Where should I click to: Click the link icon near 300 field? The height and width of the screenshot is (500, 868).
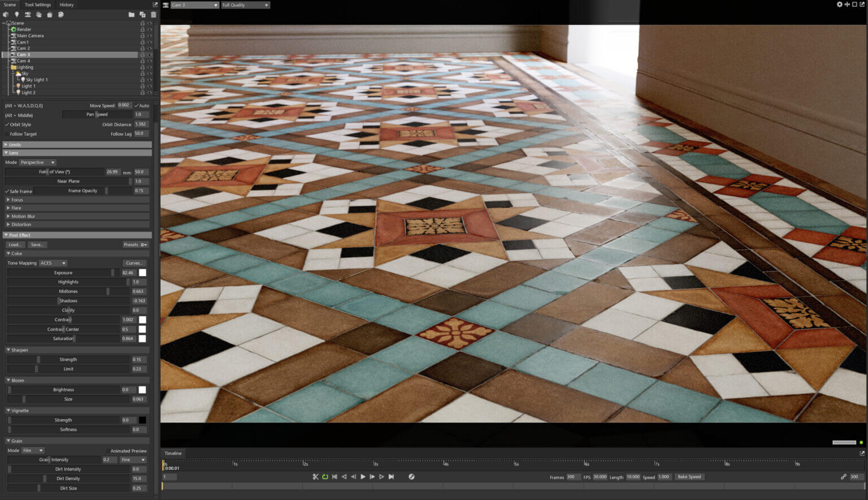(x=844, y=477)
